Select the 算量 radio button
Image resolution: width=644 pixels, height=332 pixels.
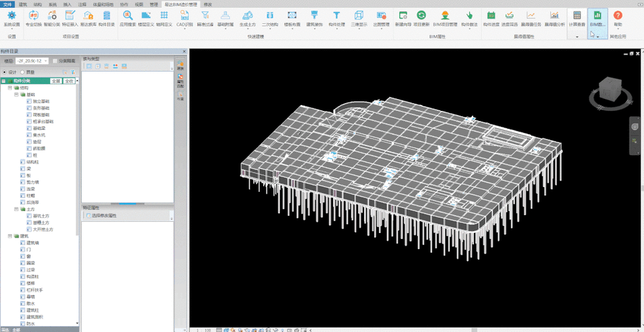[x=22, y=72]
